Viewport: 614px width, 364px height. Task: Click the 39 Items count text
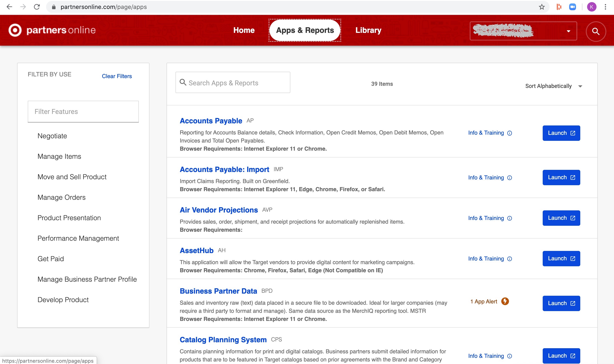click(382, 84)
